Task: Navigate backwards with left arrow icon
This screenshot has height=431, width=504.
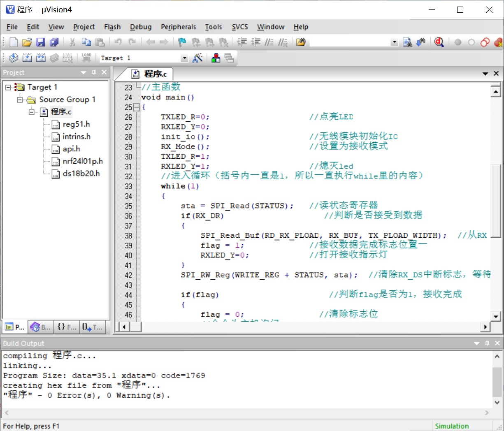Action: [151, 42]
